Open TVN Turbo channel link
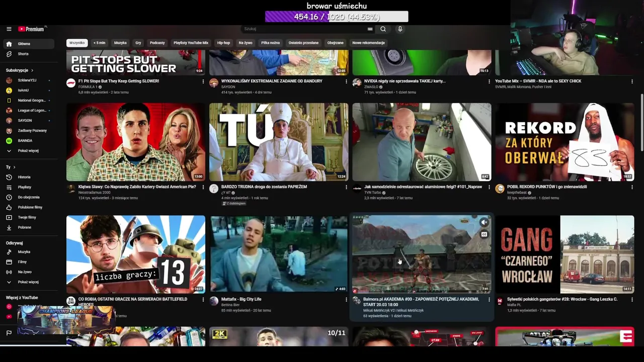The width and height of the screenshot is (644, 362). coord(373,193)
